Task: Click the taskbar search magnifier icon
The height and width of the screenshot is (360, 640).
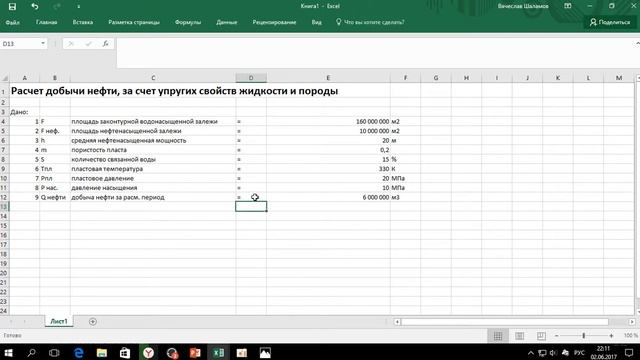Action: tap(31, 352)
